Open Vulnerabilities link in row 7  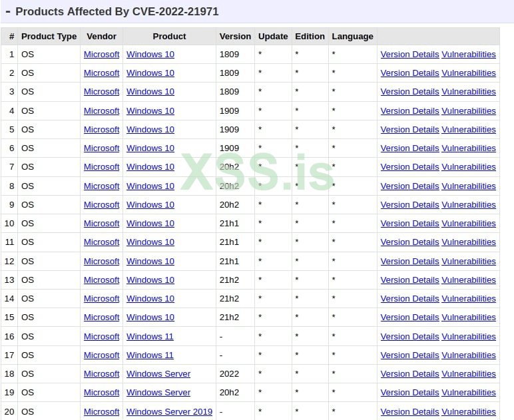[469, 167]
